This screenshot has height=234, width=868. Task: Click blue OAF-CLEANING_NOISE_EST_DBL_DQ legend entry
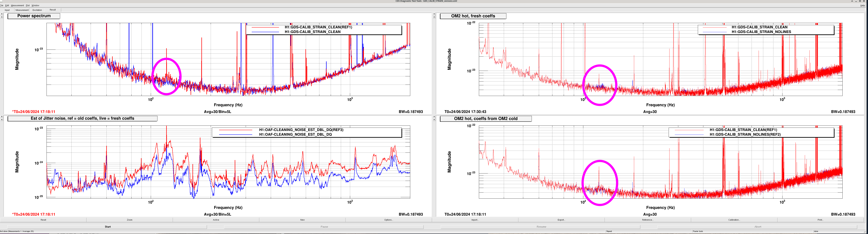[295, 134]
